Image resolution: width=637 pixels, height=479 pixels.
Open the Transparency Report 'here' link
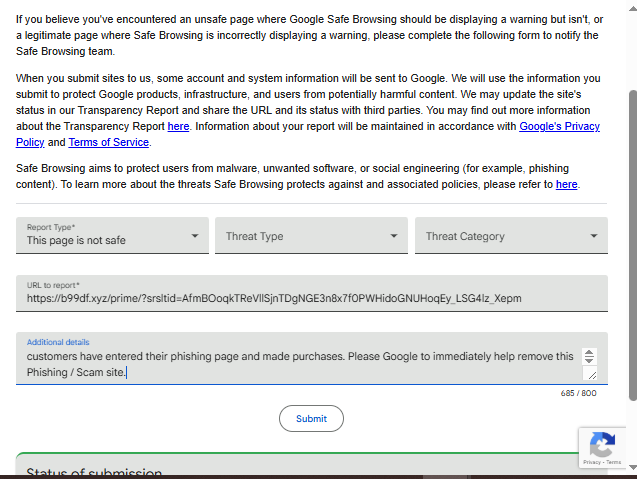tap(178, 126)
